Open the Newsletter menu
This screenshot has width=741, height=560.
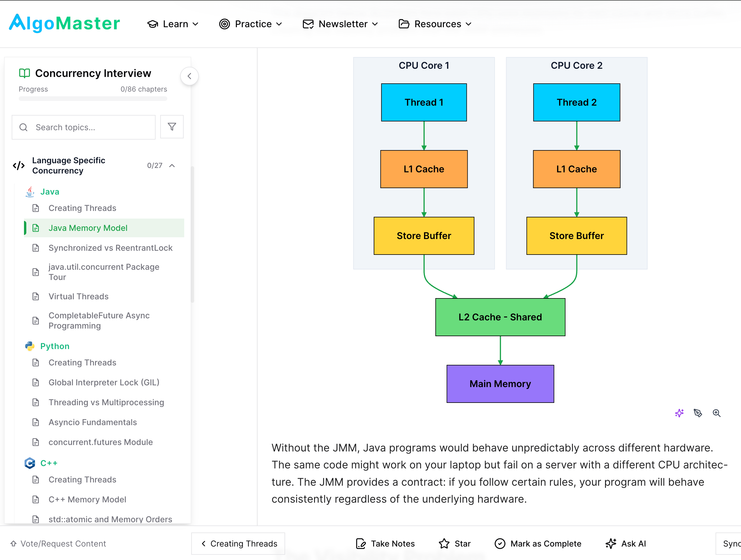pos(340,24)
